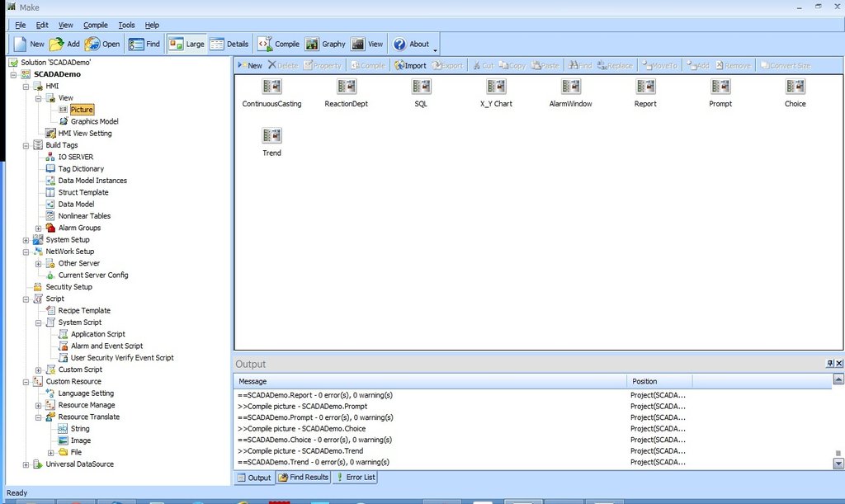Switch to the Error List tab
The height and width of the screenshot is (504, 845).
point(355,477)
